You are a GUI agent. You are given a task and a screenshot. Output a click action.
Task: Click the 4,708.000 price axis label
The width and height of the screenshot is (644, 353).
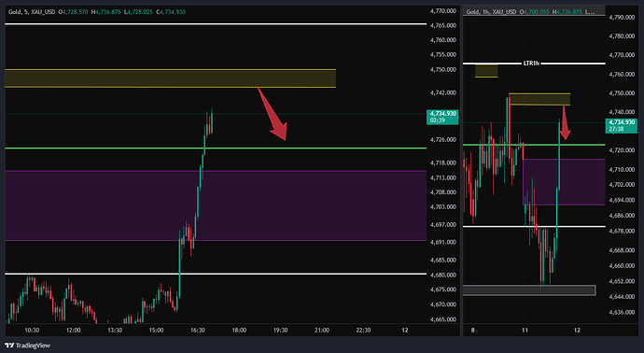click(x=443, y=192)
